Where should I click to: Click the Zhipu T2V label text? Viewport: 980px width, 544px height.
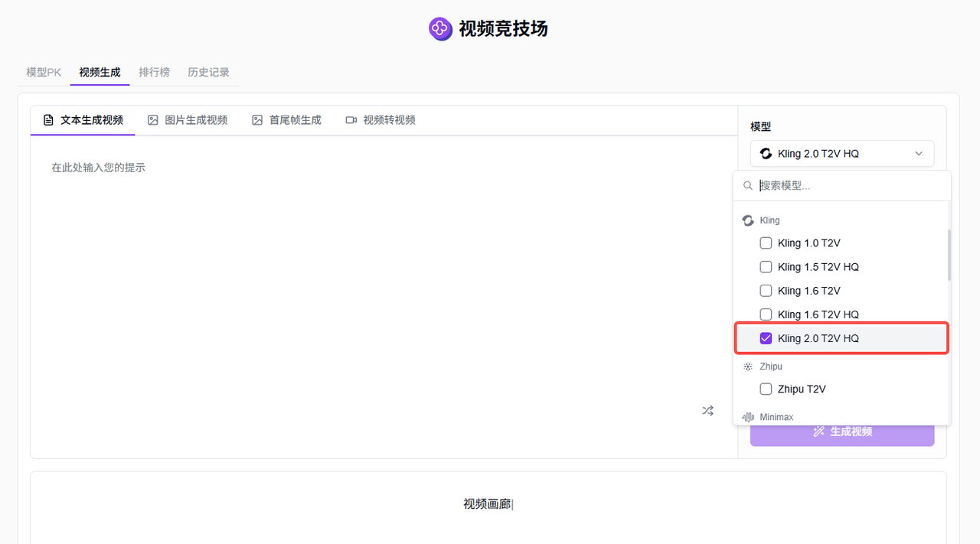(802, 389)
